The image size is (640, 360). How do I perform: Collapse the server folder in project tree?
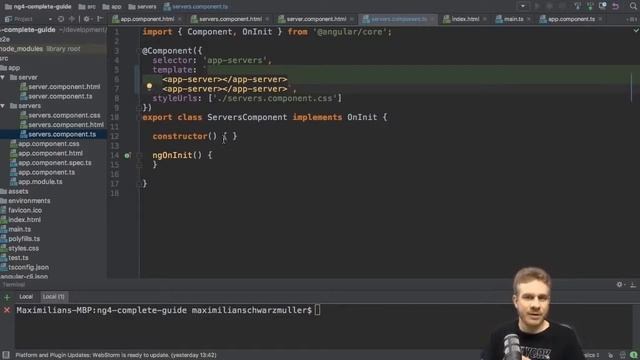click(3, 77)
